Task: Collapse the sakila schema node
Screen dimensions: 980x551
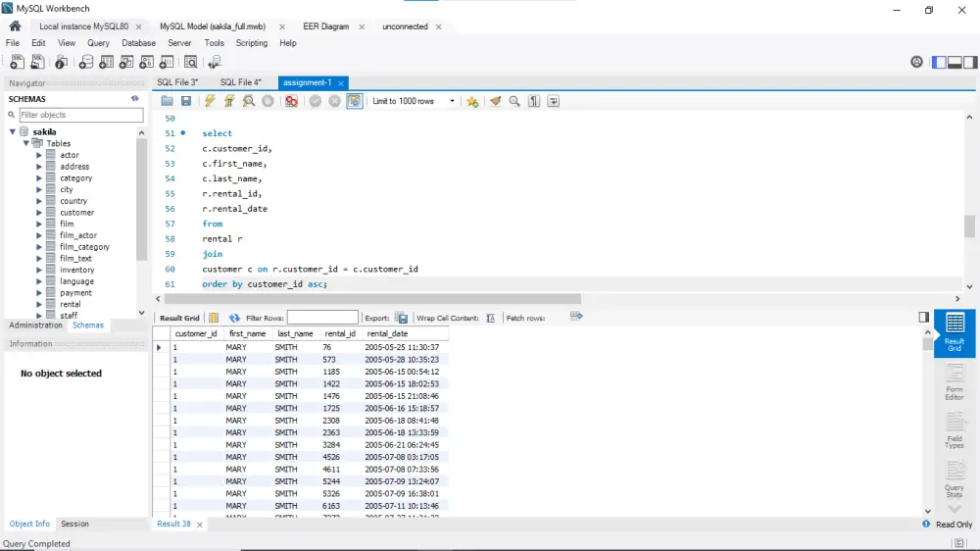Action: pyautogui.click(x=14, y=131)
